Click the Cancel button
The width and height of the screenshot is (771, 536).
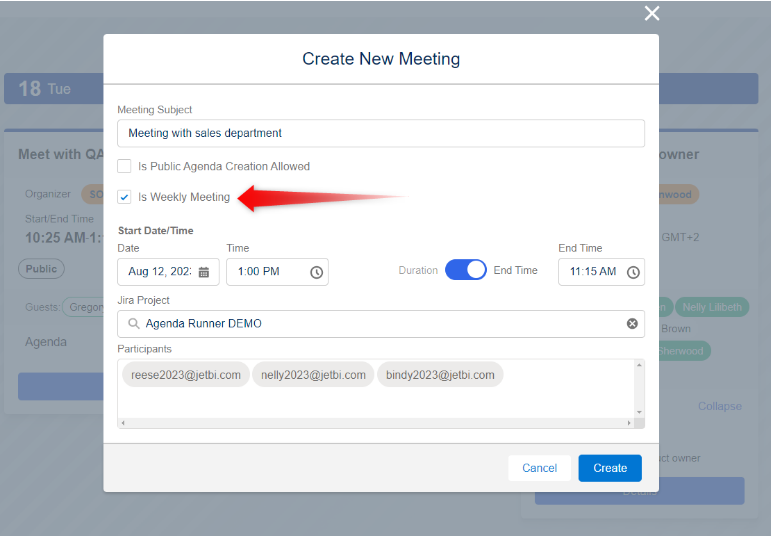click(x=539, y=468)
